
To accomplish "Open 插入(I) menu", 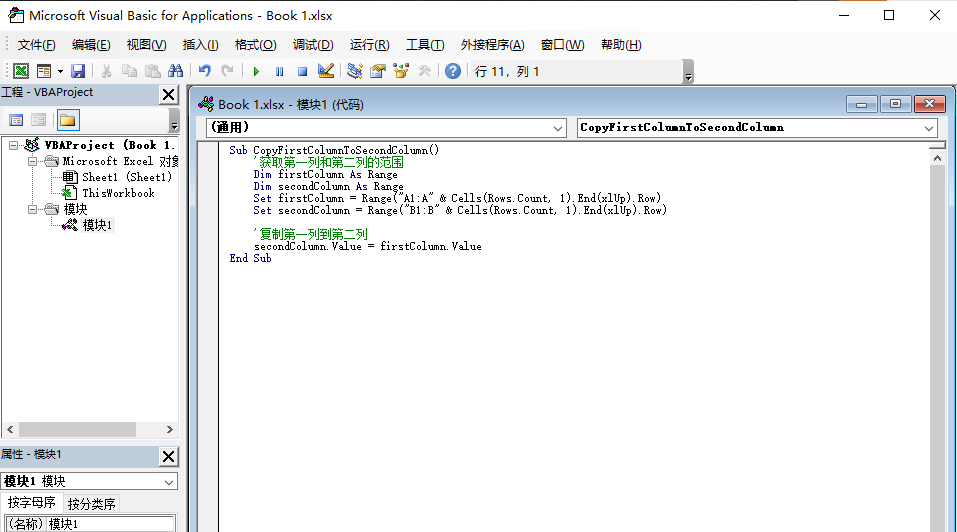I will 200,45.
